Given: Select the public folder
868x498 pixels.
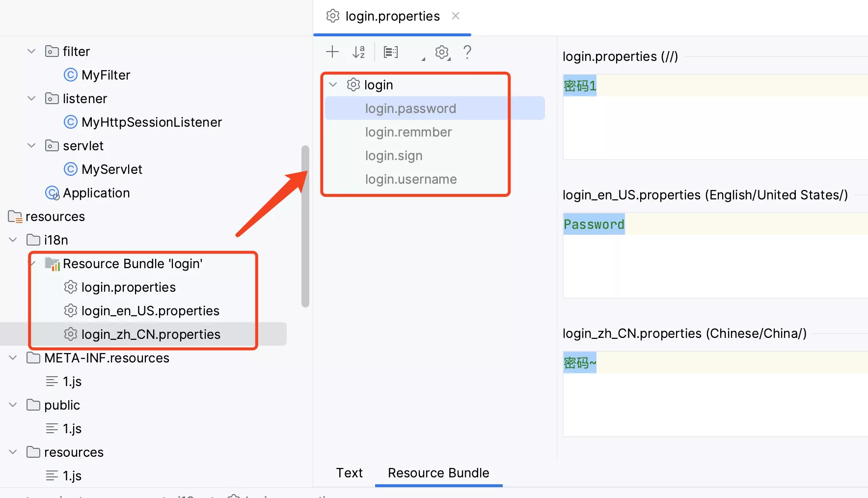Looking at the screenshot, I should (62, 405).
